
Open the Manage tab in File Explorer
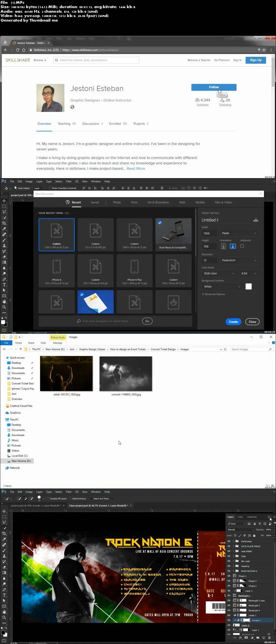(x=58, y=343)
